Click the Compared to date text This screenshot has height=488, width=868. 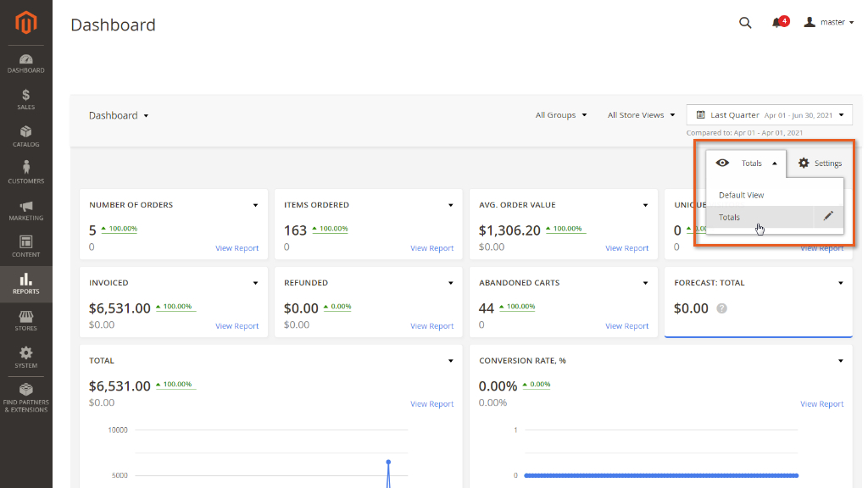coord(744,133)
